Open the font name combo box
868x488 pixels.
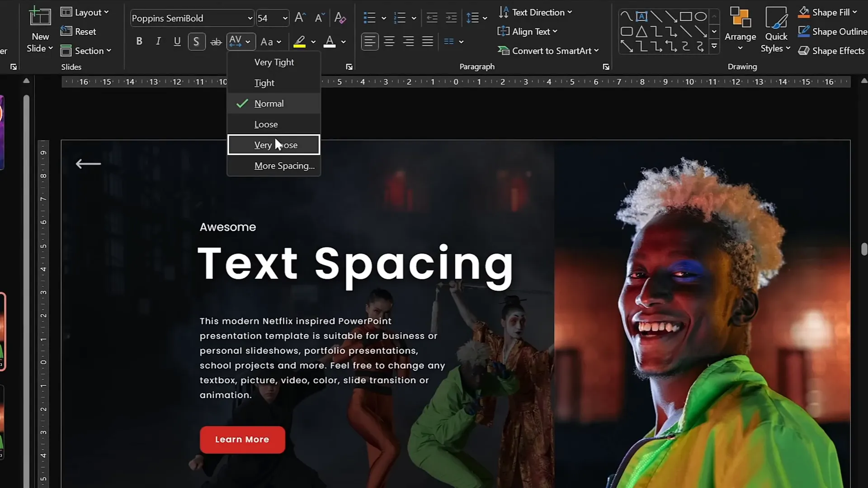point(192,18)
